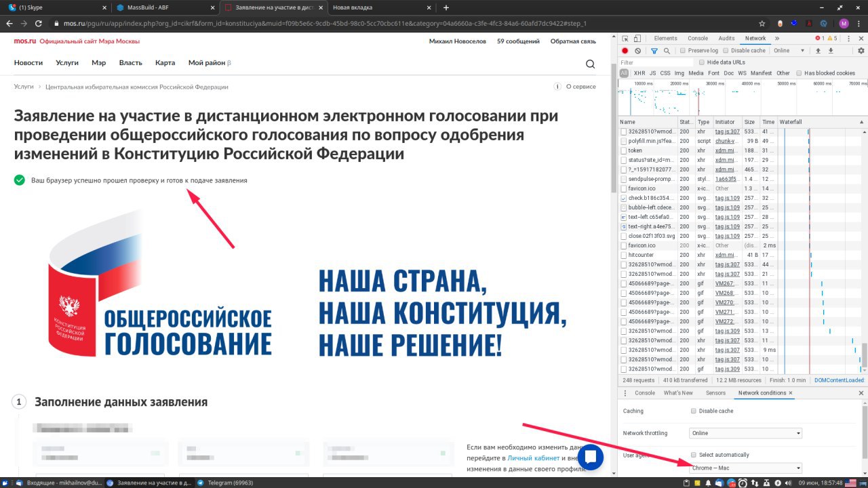Show more DevTools tabs with the chevron
This screenshot has height=488, width=868.
click(x=777, y=39)
